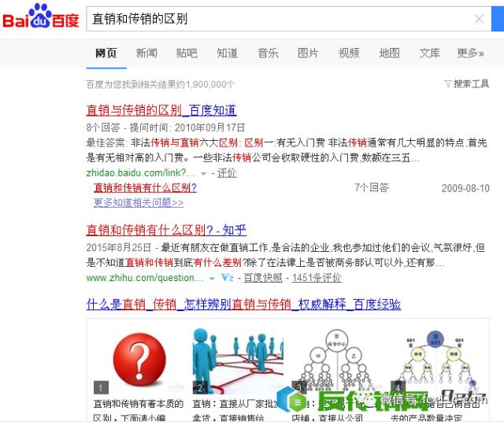Open the 搜索工具 filter icon
Screen dimensions: 504x422
(447, 84)
